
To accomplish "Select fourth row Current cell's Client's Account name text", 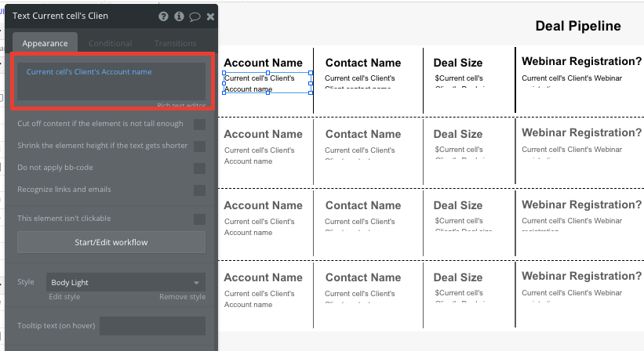I will click(259, 299).
